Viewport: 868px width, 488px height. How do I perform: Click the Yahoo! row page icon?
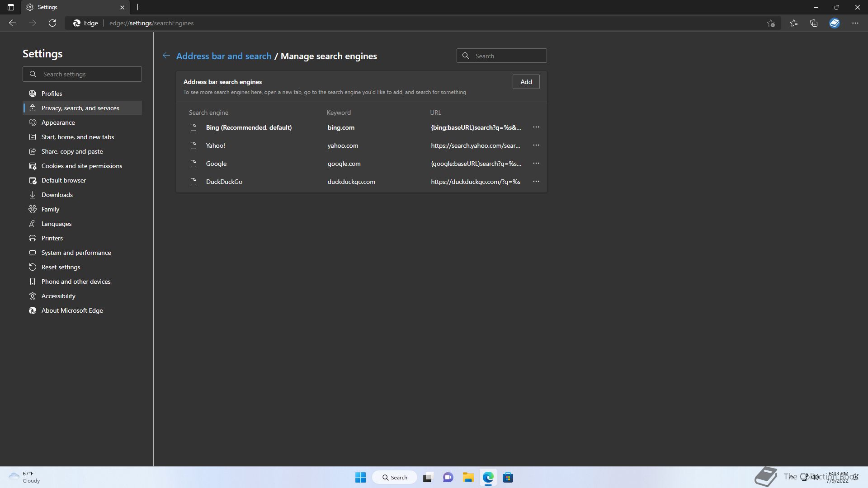(x=193, y=145)
